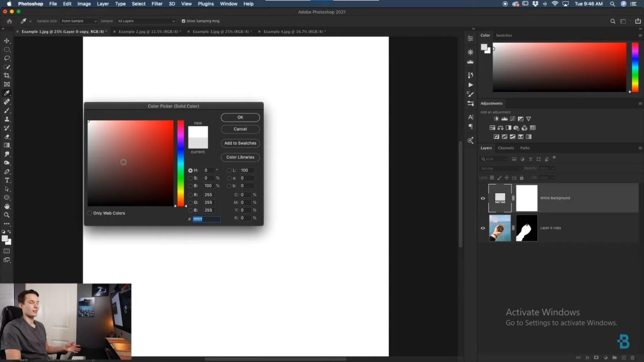Toggle Only Web Colors checkbox
Viewport: 644px width, 362px height.
coord(89,213)
